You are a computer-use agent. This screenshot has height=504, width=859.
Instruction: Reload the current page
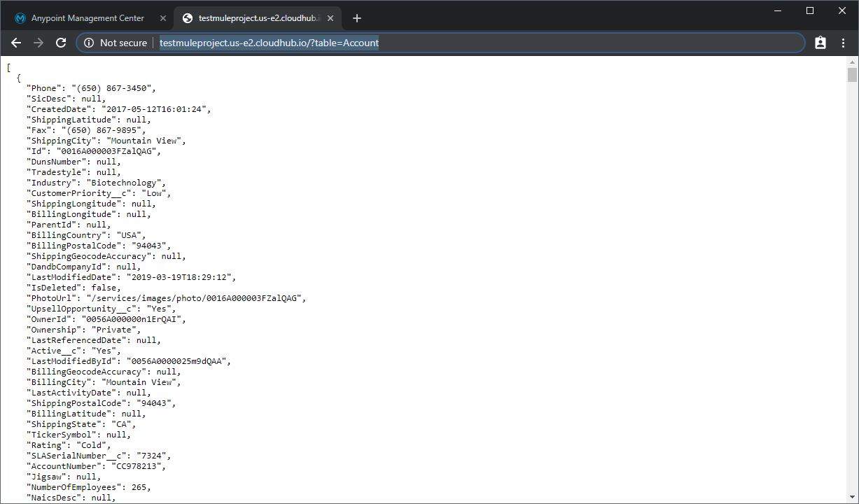(61, 43)
